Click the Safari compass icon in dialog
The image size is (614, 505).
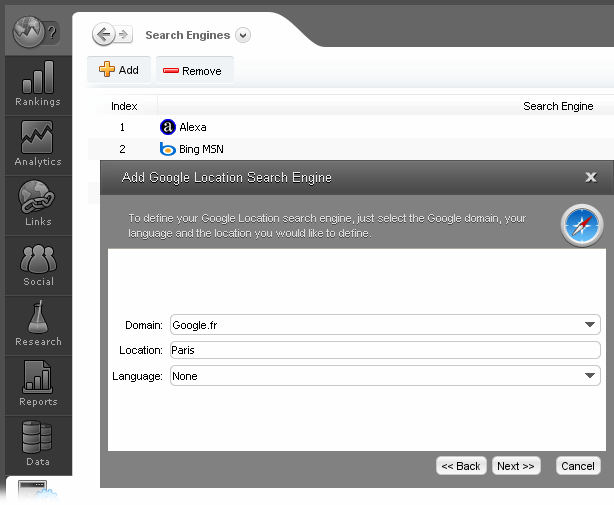[581, 227]
